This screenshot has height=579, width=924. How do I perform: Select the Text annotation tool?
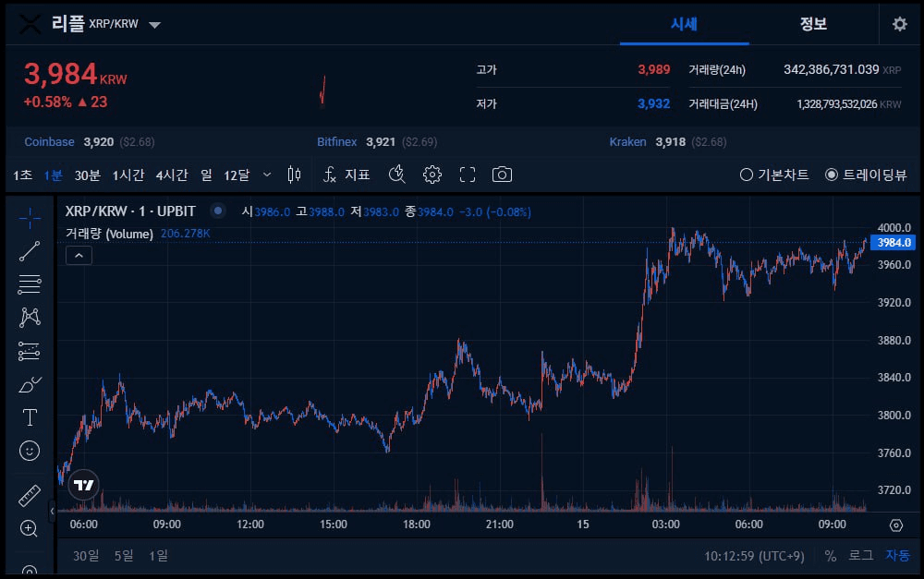(30, 417)
